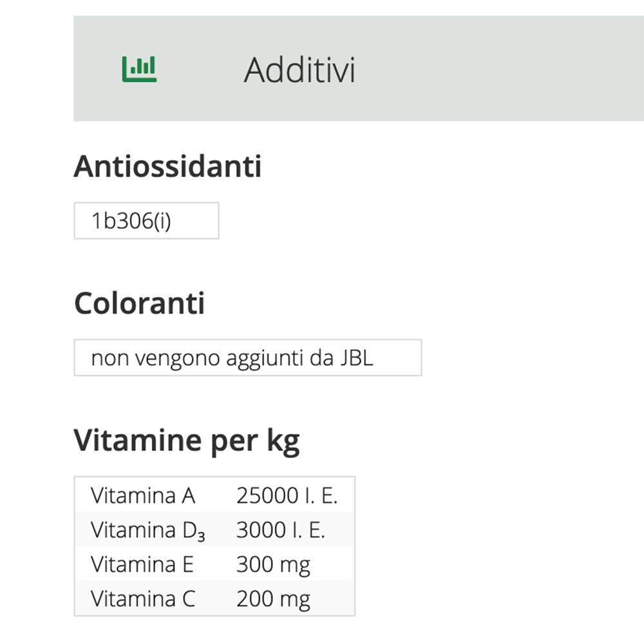Collapse the Vitamine per kg listing
The width and height of the screenshot is (644, 644).
click(x=187, y=439)
